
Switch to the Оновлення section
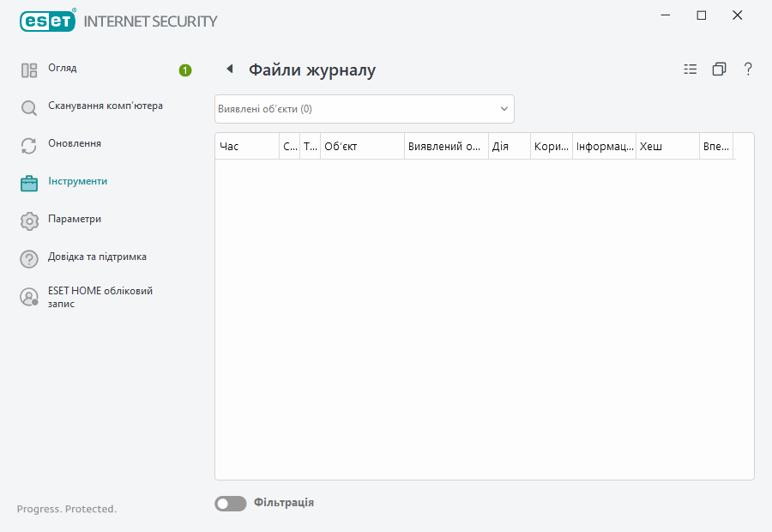75,145
